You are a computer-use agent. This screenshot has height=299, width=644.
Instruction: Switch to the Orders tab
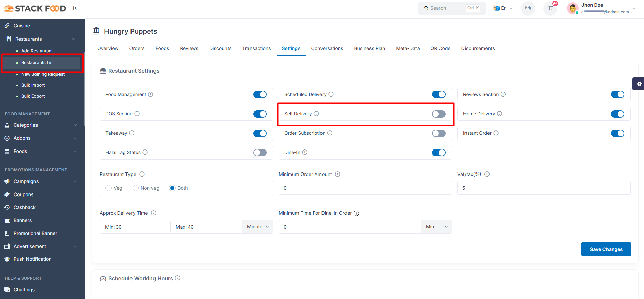click(x=137, y=48)
